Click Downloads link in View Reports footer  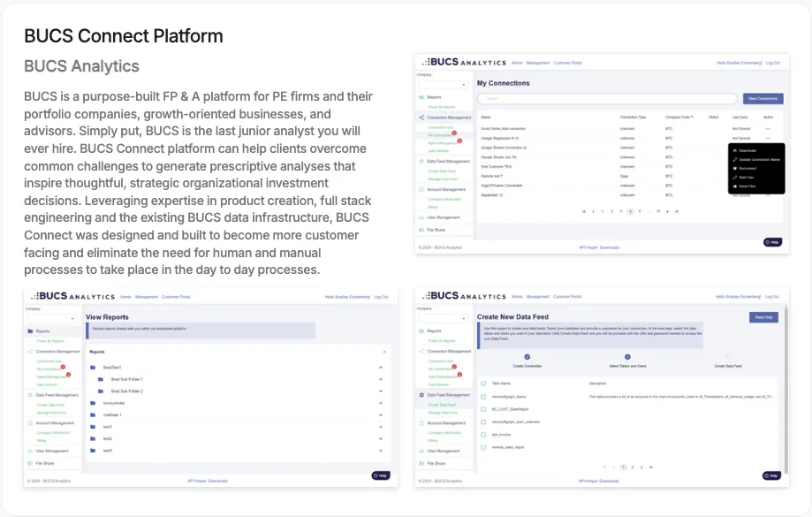click(x=218, y=481)
